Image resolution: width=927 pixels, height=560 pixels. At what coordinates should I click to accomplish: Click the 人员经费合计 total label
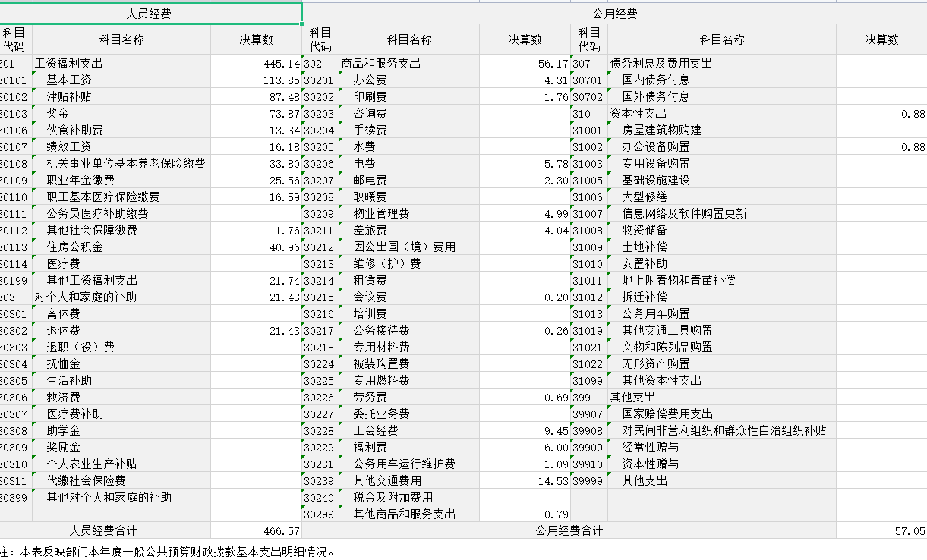(104, 530)
